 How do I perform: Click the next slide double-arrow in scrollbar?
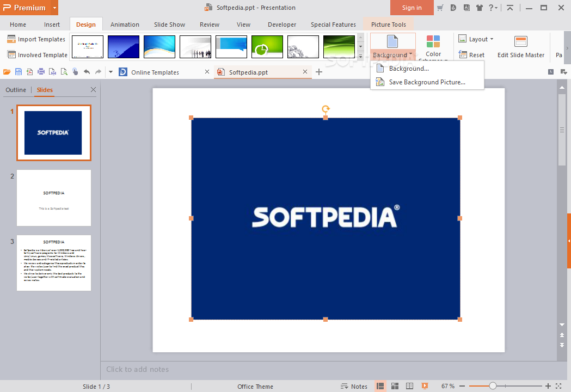click(x=562, y=345)
